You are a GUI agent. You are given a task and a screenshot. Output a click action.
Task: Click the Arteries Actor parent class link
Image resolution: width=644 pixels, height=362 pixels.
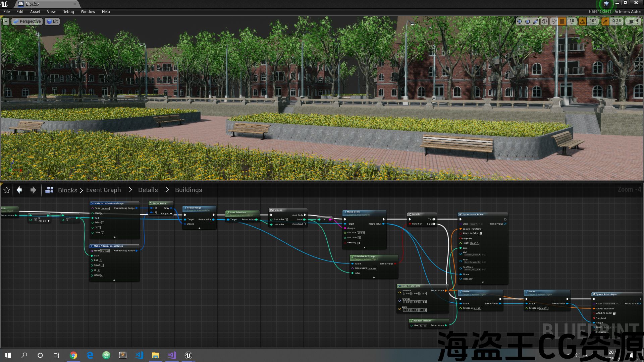tap(628, 11)
